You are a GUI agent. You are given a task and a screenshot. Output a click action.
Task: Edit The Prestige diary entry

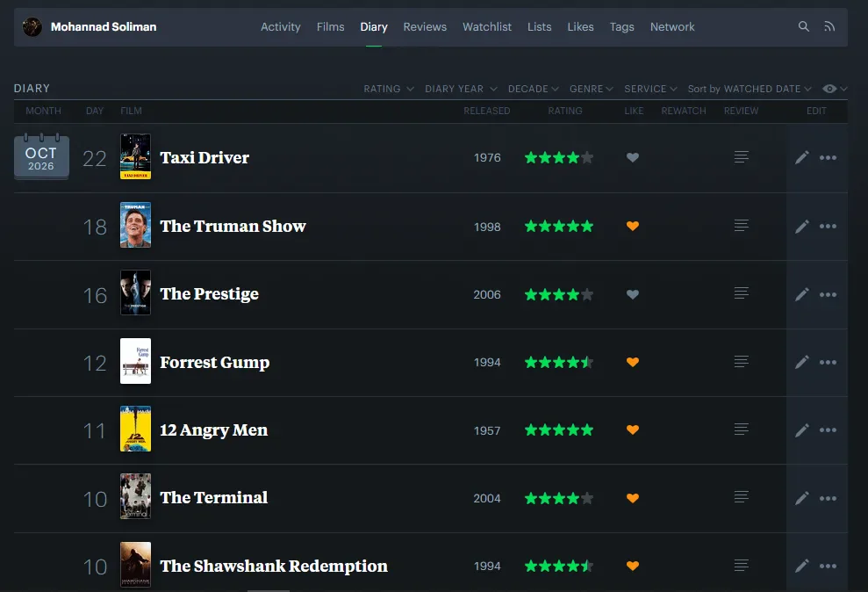coord(801,294)
